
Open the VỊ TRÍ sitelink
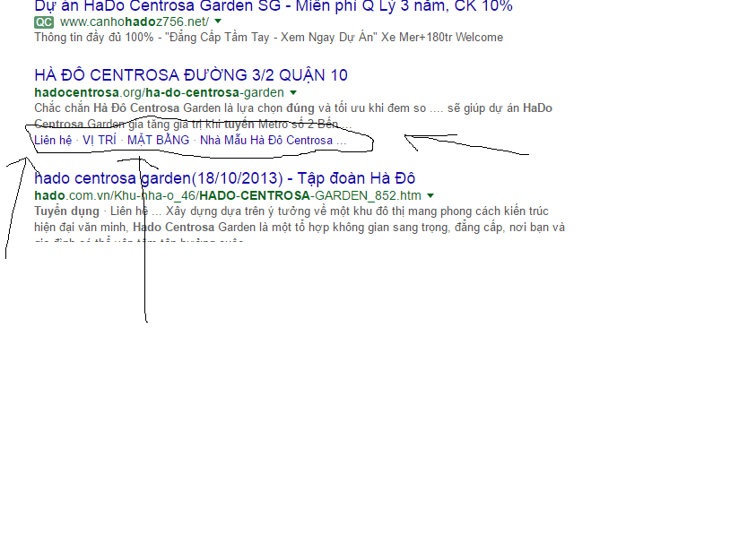point(100,140)
